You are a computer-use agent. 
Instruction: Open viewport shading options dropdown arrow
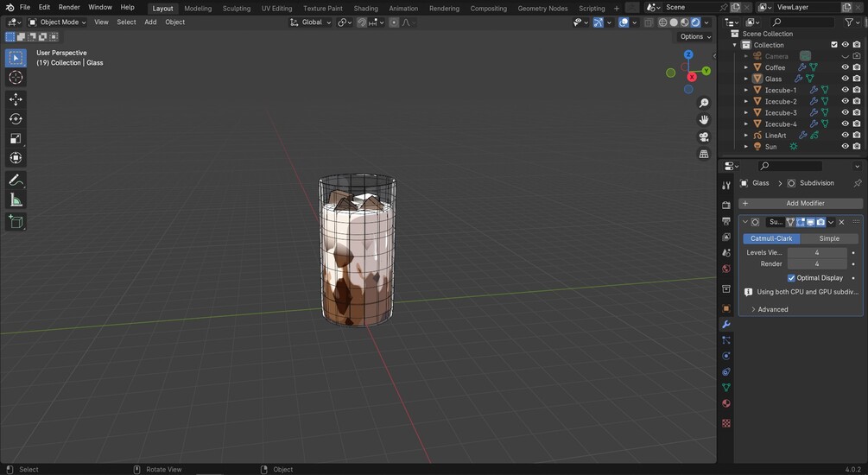pyautogui.click(x=706, y=22)
